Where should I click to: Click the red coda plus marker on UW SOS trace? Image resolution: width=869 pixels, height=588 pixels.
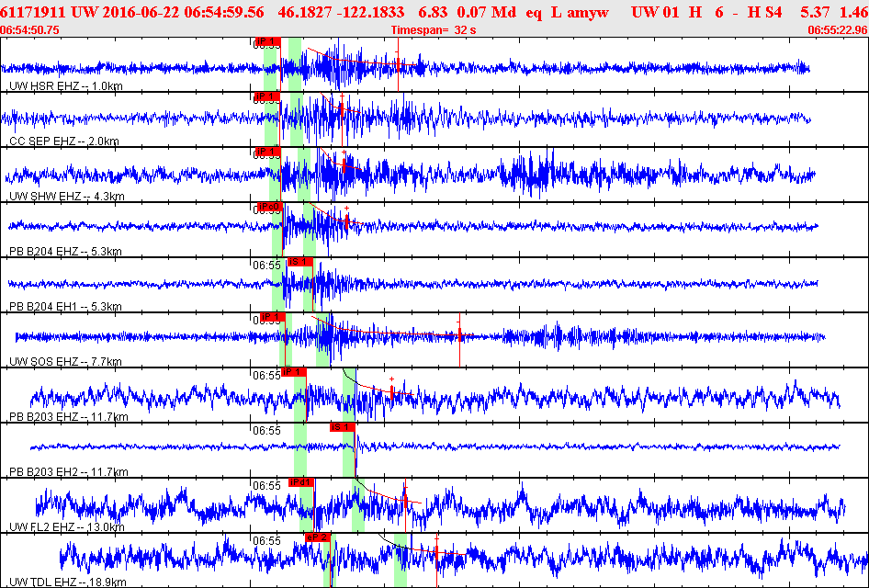(459, 322)
